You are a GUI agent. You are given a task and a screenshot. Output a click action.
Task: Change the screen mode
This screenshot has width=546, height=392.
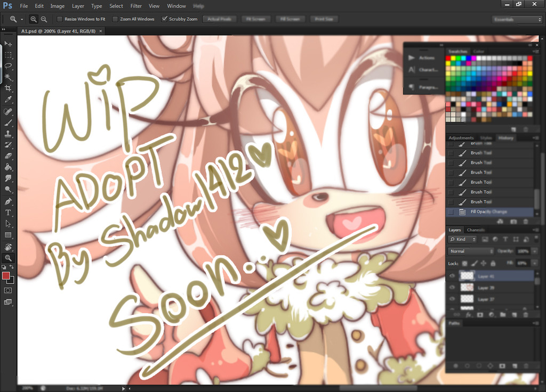pos(8,302)
